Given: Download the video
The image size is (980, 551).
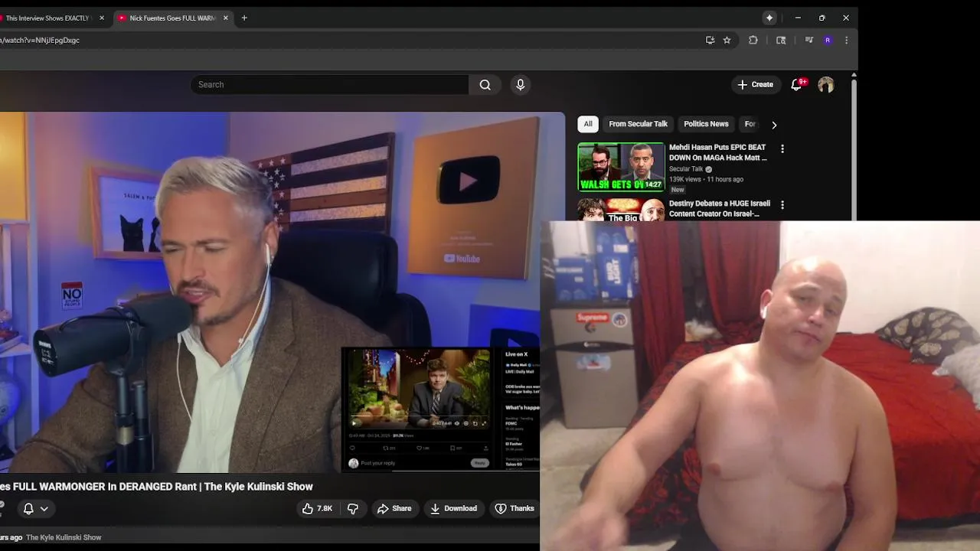Looking at the screenshot, I should tap(453, 508).
